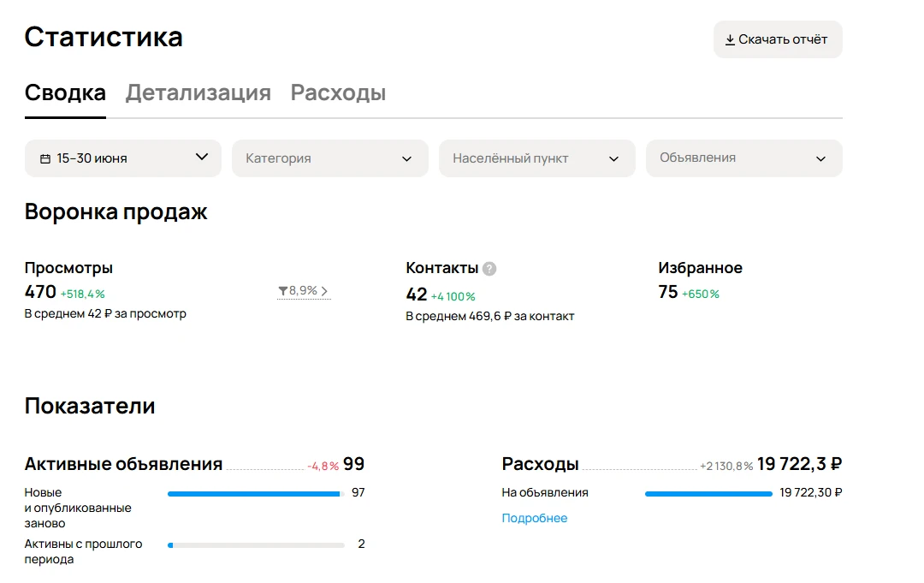The height and width of the screenshot is (583, 924).
Task: Open the 15–30 июня date range dropdown
Action: (123, 158)
